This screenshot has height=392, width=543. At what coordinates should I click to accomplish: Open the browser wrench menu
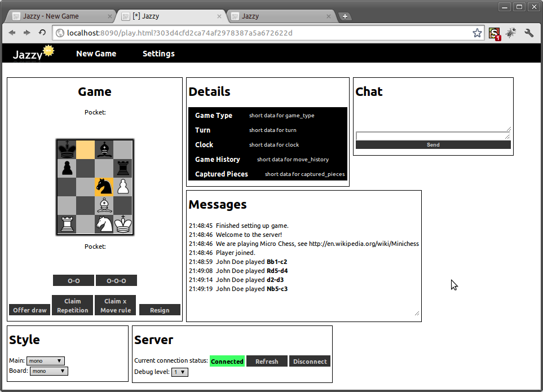click(x=529, y=33)
